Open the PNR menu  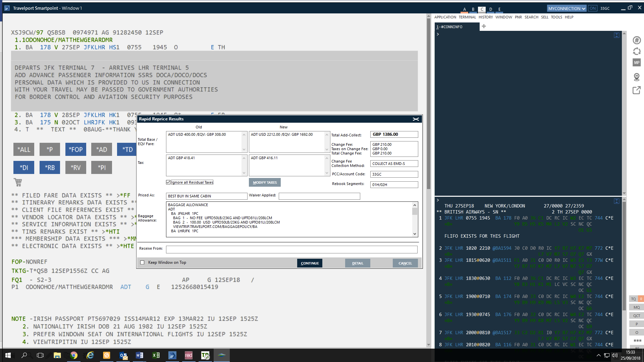pyautogui.click(x=519, y=17)
